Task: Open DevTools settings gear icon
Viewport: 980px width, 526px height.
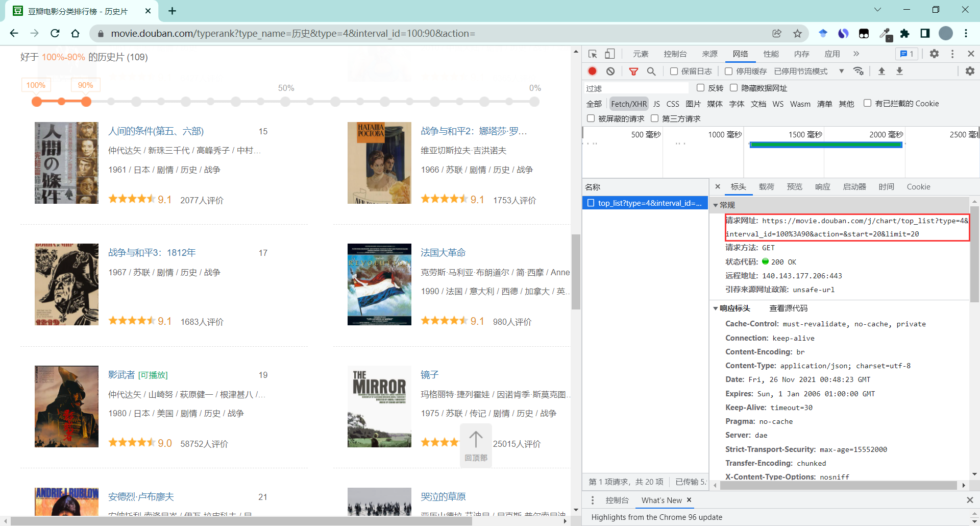Action: pyautogui.click(x=934, y=54)
